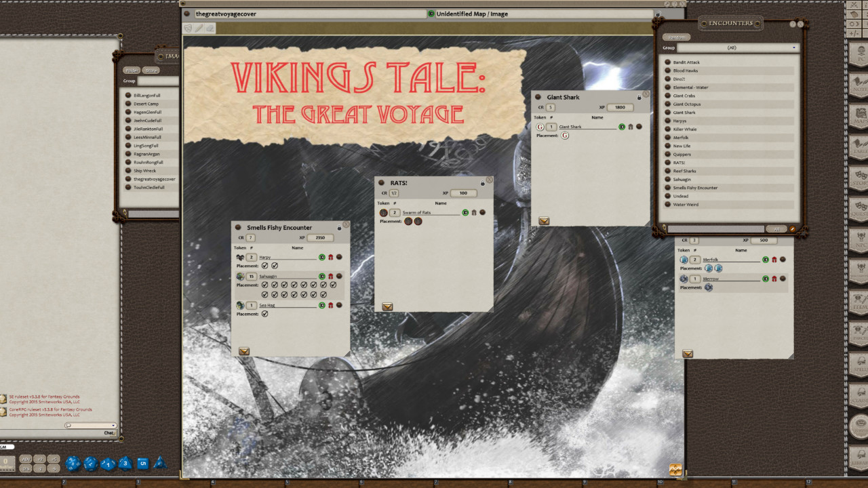Expand the Giant Shark window's bottom-left arrow
868x488 pixels.
coord(544,220)
